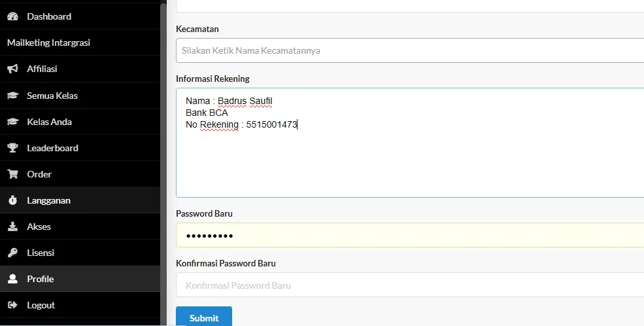Click the Lisensi key icon
The image size is (644, 326).
click(x=12, y=253)
